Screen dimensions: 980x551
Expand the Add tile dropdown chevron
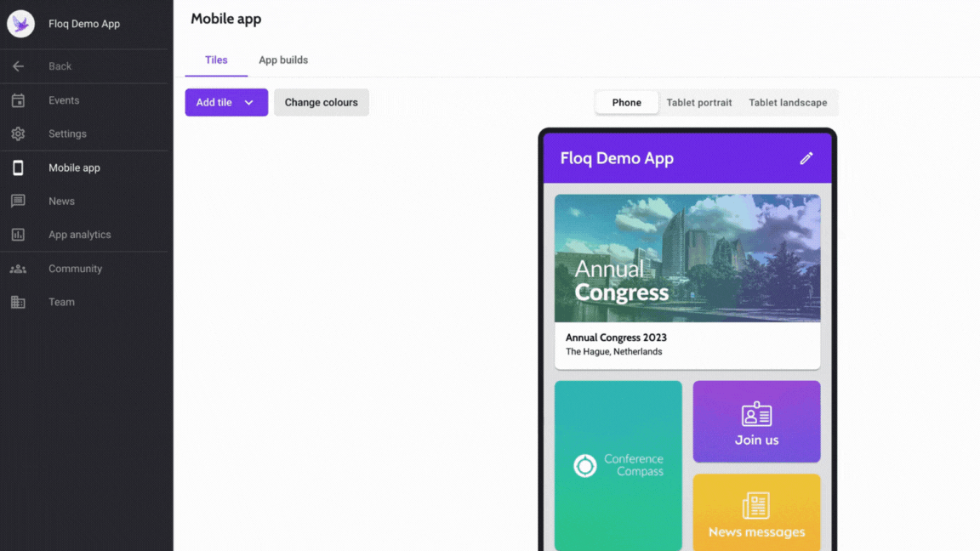pos(248,102)
